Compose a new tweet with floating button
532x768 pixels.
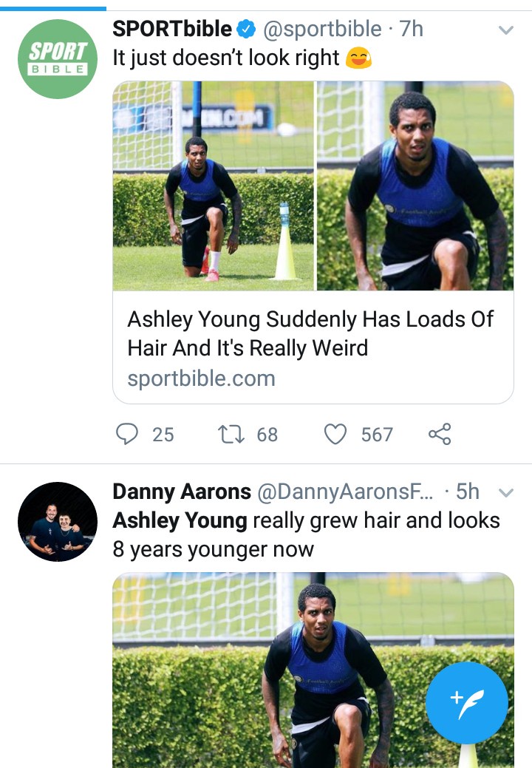pyautogui.click(x=467, y=702)
